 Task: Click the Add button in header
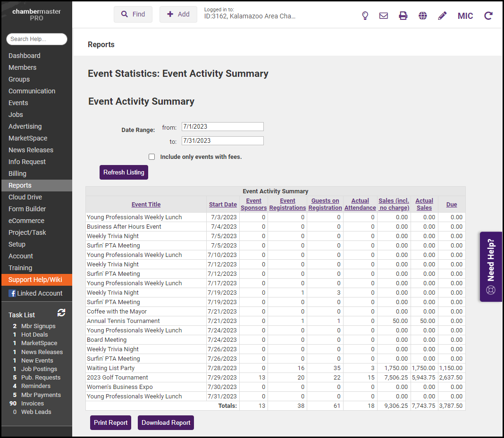tap(178, 15)
